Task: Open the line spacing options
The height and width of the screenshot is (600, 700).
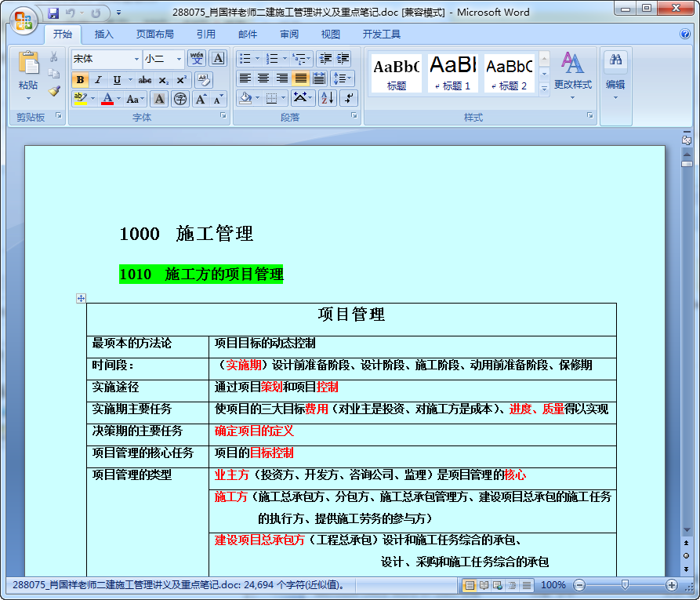Action: 343,78
